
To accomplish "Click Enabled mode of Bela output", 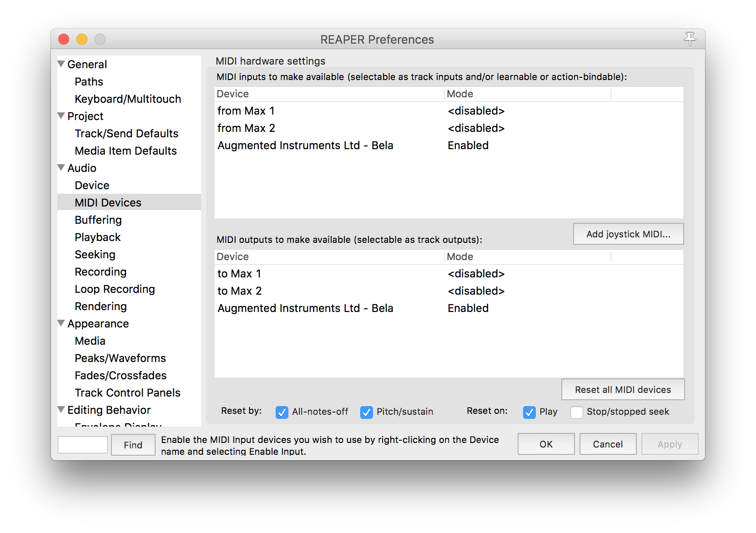I will pos(468,308).
